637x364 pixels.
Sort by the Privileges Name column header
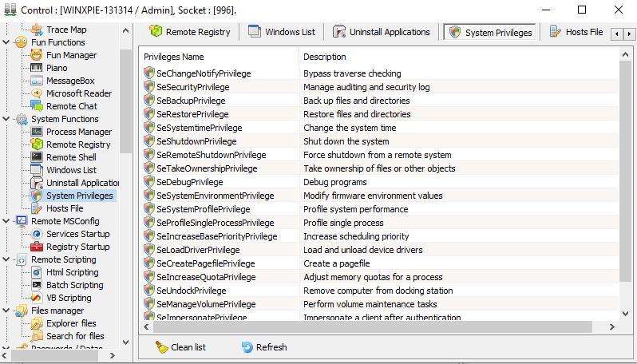(220, 57)
